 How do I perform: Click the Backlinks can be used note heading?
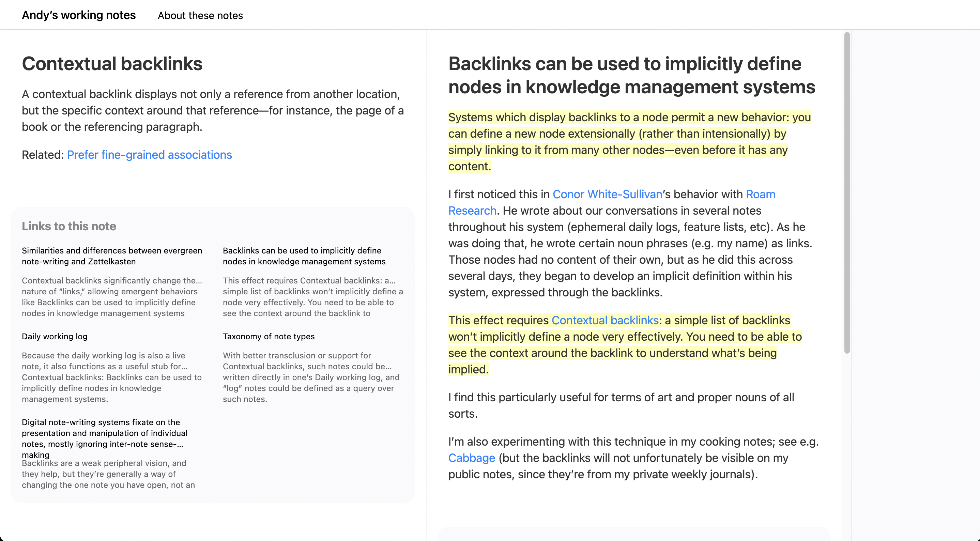pos(631,75)
